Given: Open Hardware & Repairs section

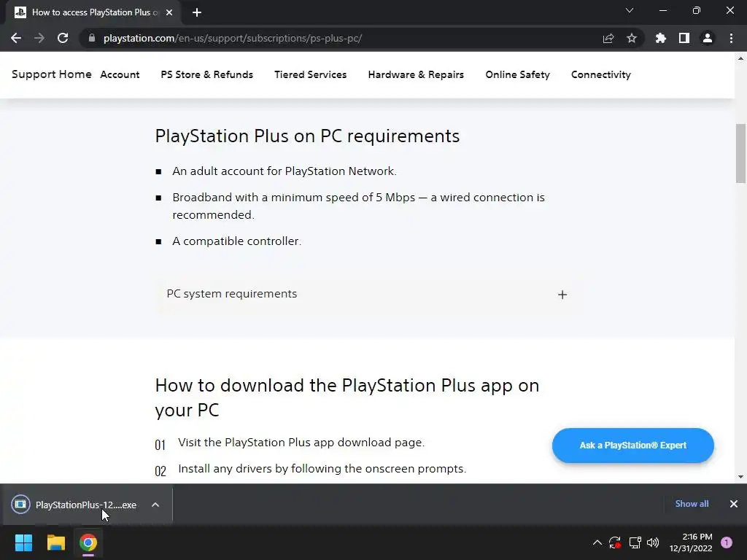Looking at the screenshot, I should click(x=416, y=75).
